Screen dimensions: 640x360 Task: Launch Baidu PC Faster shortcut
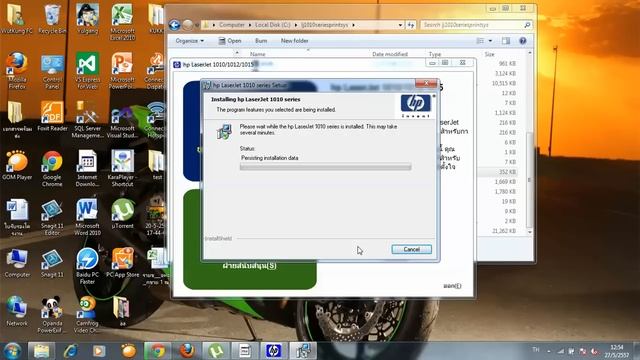(87, 266)
